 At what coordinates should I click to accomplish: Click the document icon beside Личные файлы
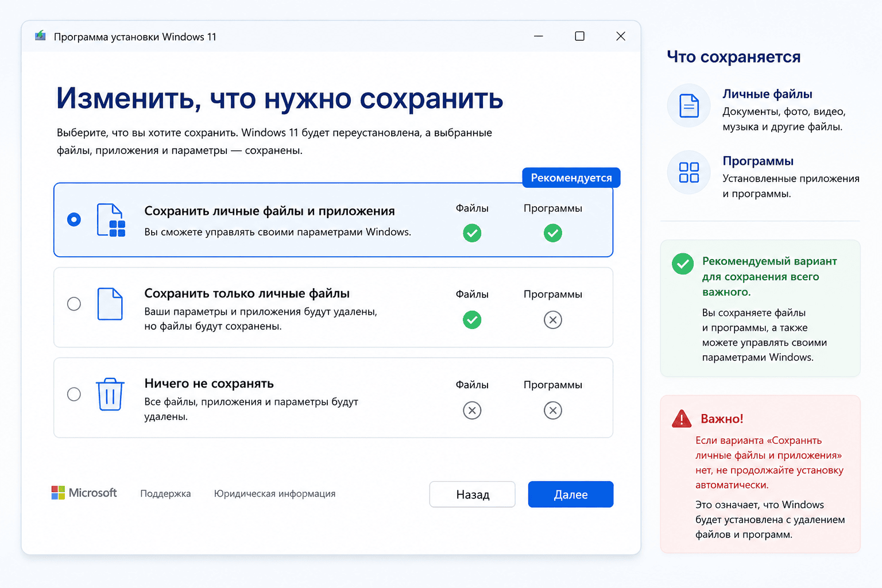point(689,106)
